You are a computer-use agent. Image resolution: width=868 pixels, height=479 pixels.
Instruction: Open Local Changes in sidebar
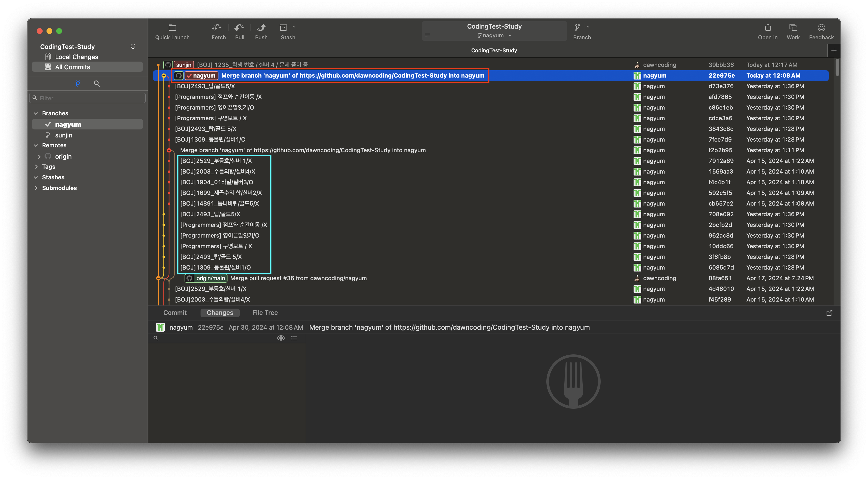pos(87,57)
